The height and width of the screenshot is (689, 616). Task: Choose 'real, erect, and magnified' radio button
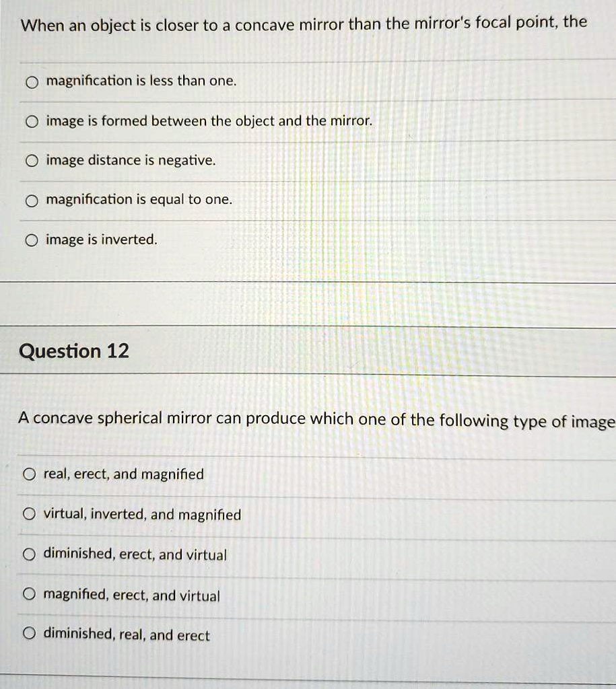click(29, 475)
